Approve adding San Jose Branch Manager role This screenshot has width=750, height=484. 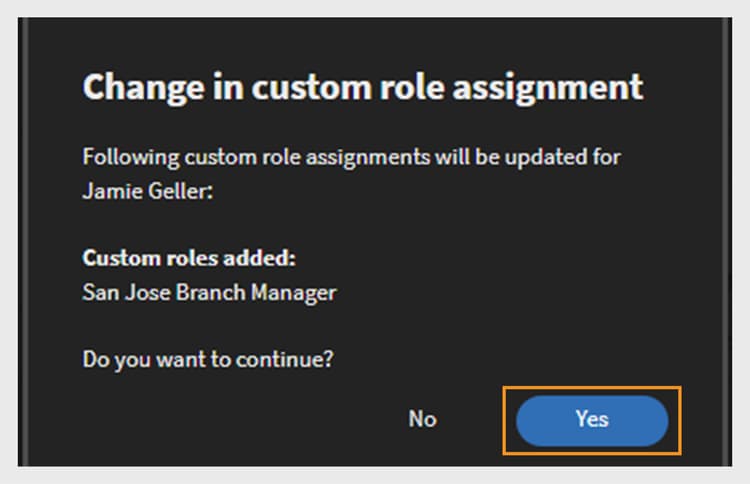point(592,419)
